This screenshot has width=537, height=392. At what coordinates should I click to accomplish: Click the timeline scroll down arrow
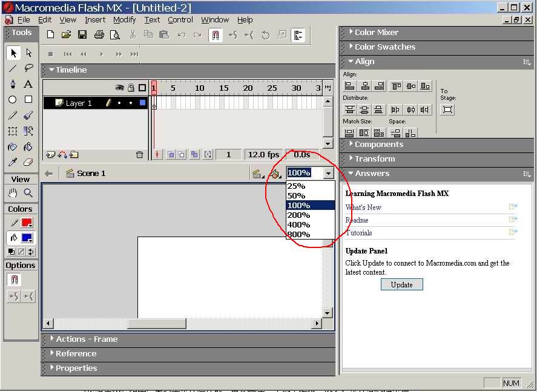328,143
